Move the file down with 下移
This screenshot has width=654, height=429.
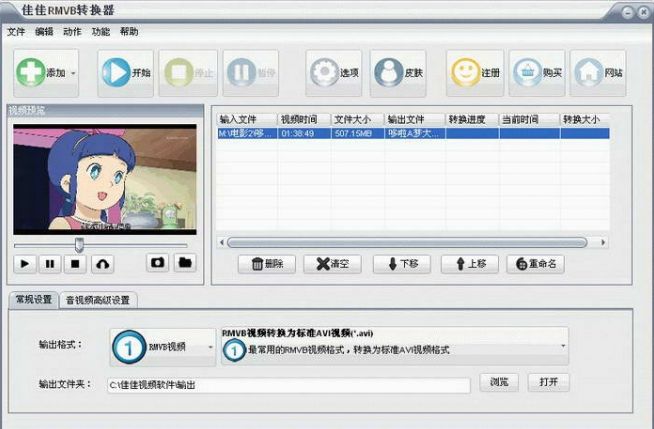(x=402, y=264)
